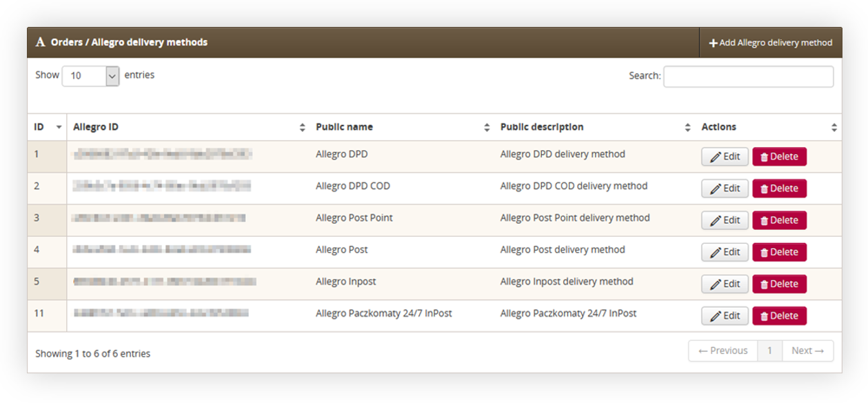The width and height of the screenshot is (868, 403).
Task: Sort by Actions column arrows
Action: 834,128
